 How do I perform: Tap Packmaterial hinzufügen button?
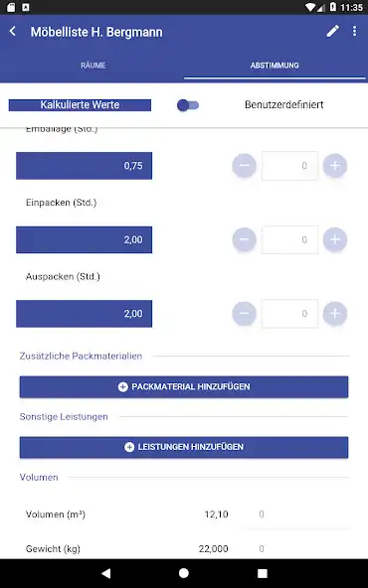[184, 386]
